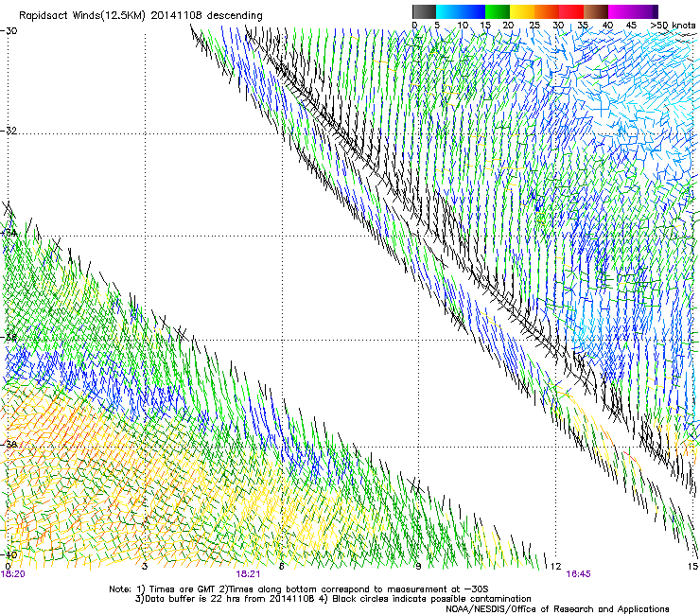Click the orange 25-30 knots legend swatch
This screenshot has height=615, width=700.
(x=547, y=11)
